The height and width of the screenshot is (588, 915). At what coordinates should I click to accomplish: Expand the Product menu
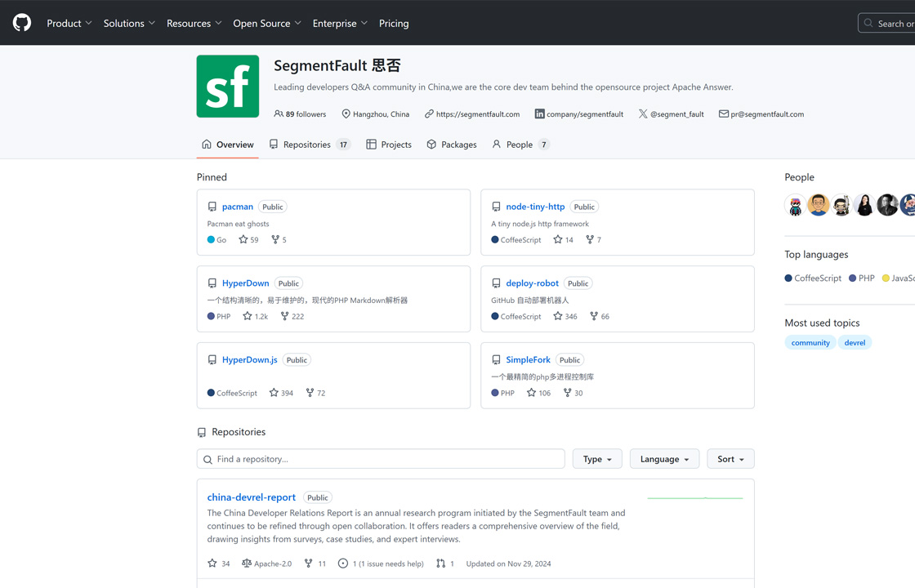69,24
